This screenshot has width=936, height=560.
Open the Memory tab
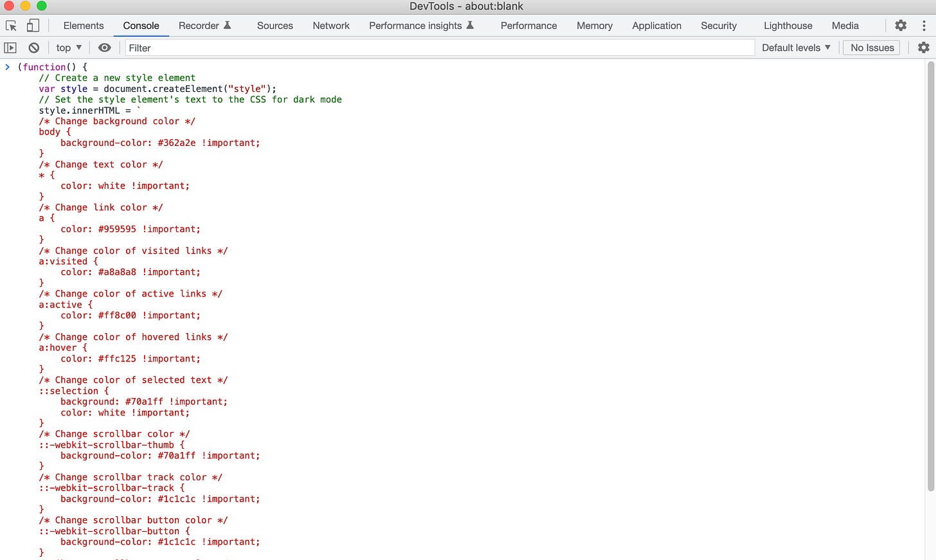tap(595, 26)
